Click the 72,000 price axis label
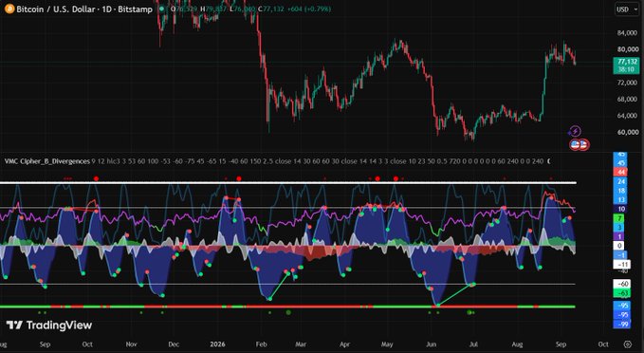644x353 pixels. click(627, 83)
